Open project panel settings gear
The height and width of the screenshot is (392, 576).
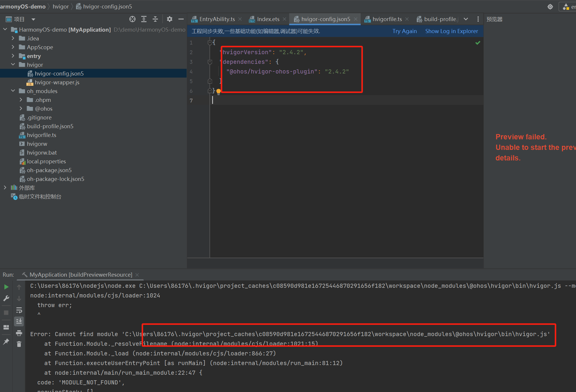(170, 19)
